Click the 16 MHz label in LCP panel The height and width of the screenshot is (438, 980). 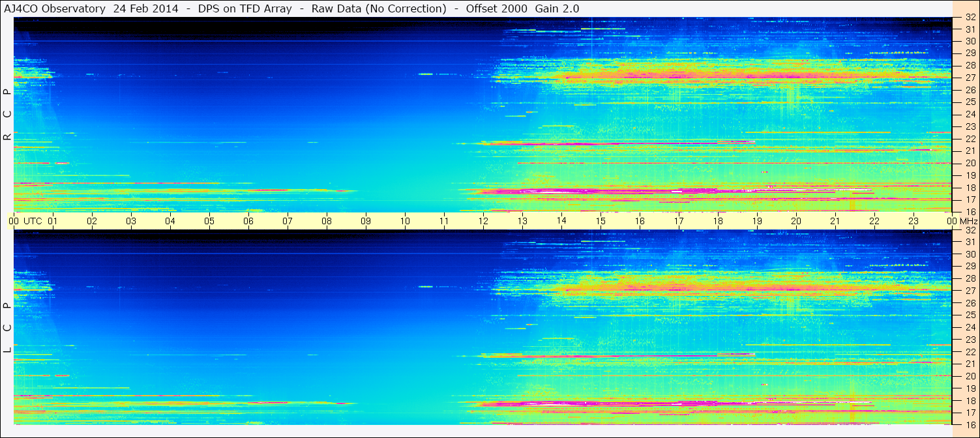click(970, 424)
